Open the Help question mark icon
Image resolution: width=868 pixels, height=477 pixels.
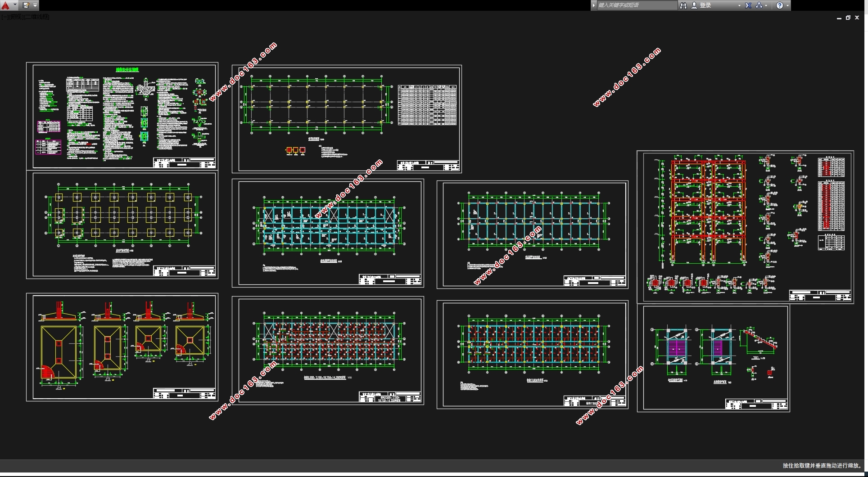[x=780, y=5]
